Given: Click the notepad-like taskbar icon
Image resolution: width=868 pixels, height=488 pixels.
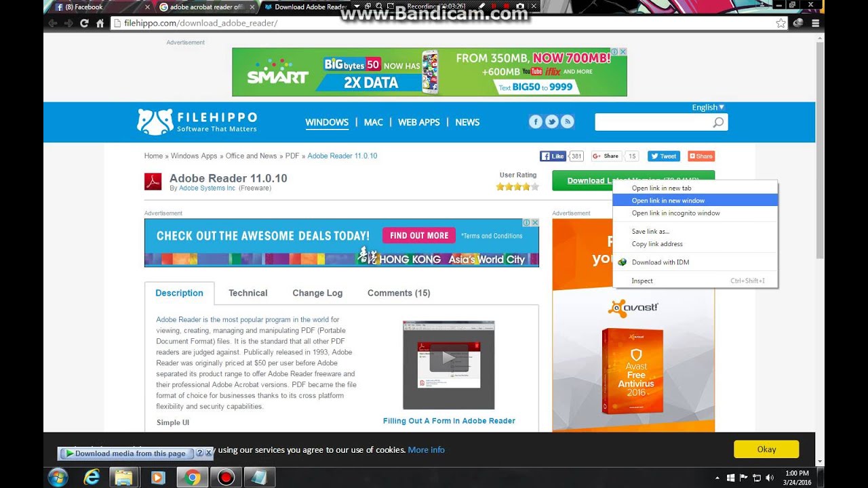Looking at the screenshot, I should (259, 477).
